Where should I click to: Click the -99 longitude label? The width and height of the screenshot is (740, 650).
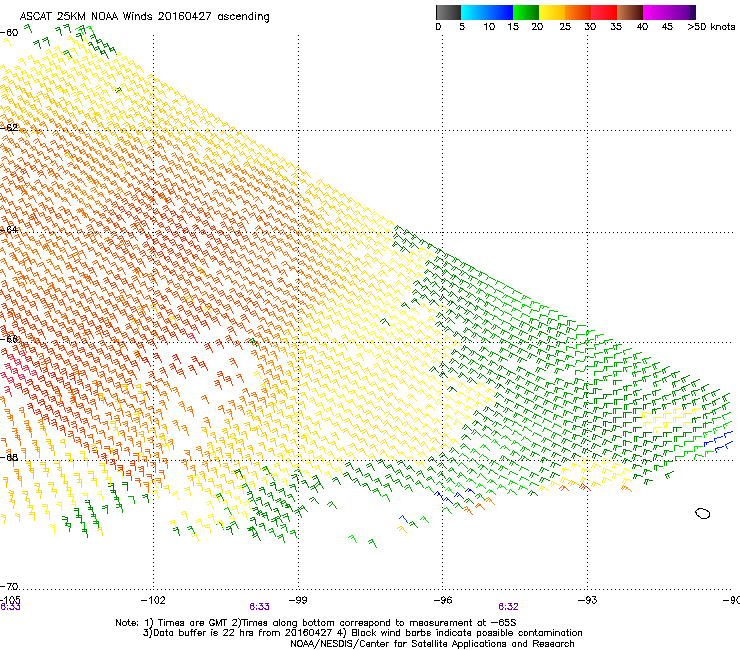click(298, 600)
